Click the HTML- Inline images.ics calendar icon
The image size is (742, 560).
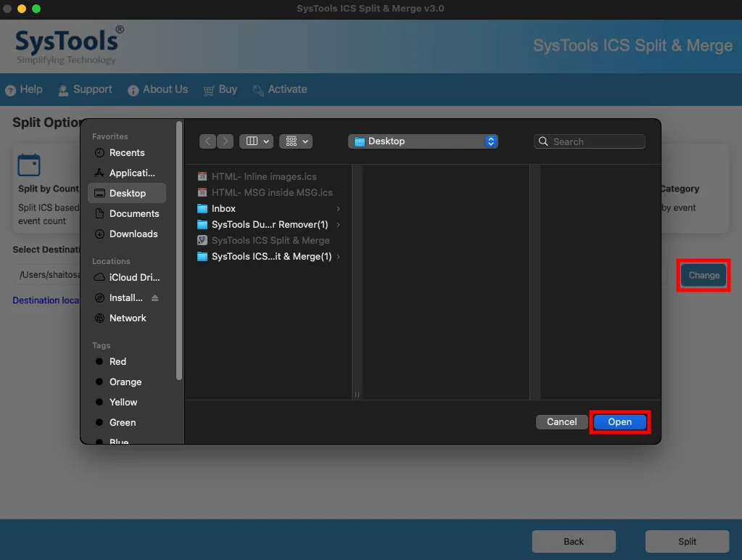click(202, 176)
